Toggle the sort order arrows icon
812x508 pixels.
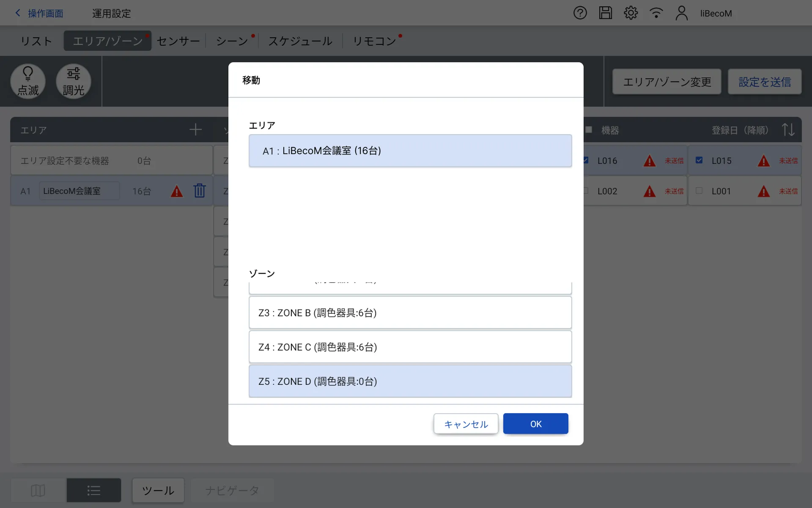[x=788, y=130]
